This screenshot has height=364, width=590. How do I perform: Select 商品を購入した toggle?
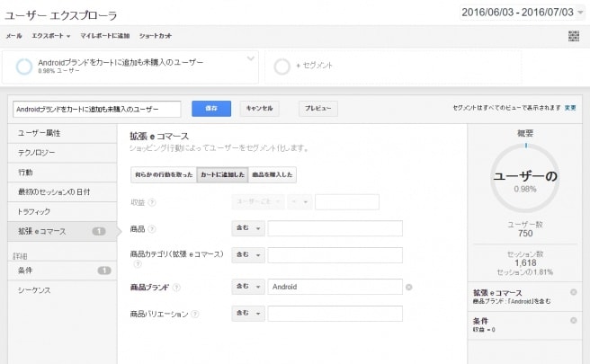click(x=273, y=175)
